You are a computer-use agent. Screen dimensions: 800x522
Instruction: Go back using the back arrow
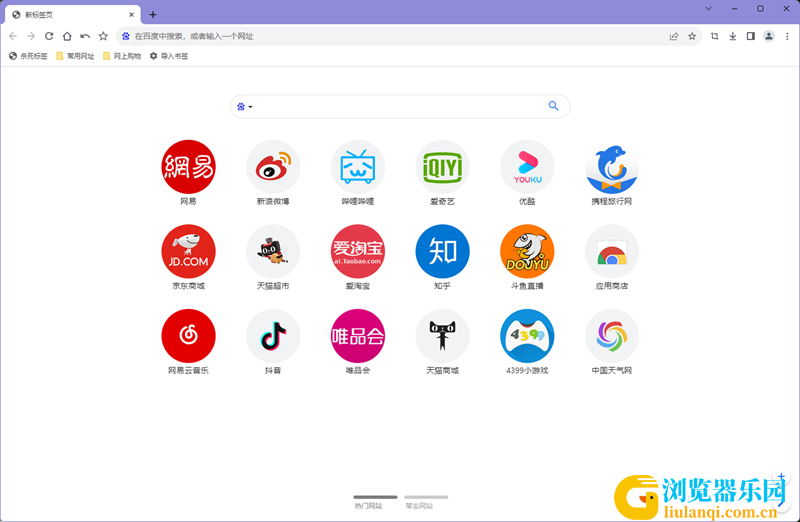(13, 36)
